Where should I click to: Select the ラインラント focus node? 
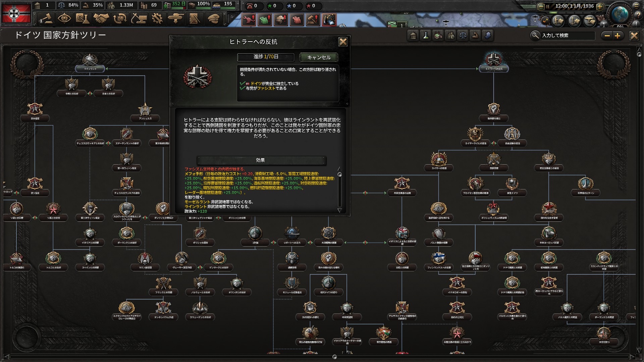tap(90, 63)
